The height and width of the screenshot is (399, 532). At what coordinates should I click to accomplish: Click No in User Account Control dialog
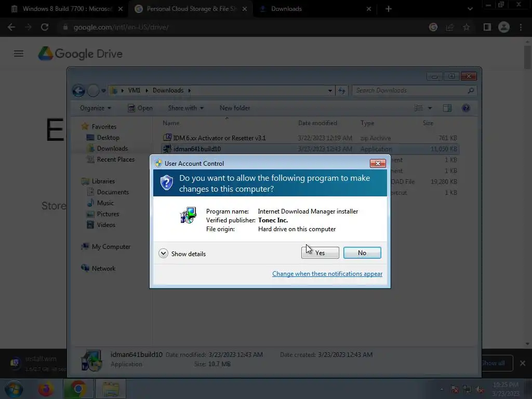coord(362,253)
